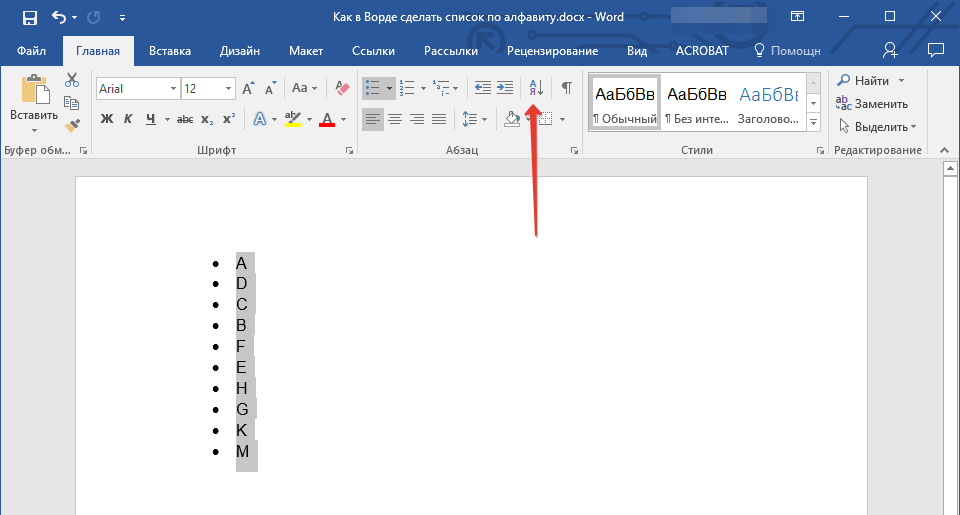The width and height of the screenshot is (960, 515).
Task: Pick the red font color swatch
Action: coord(326,119)
